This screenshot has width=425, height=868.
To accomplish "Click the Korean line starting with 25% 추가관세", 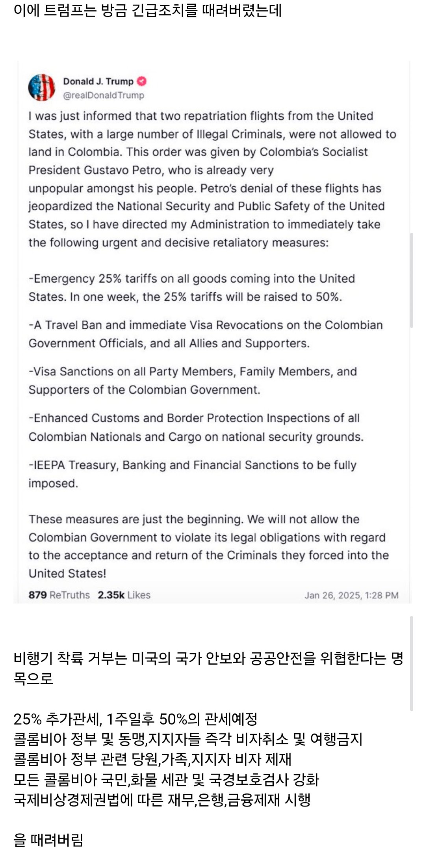I will (135, 719).
